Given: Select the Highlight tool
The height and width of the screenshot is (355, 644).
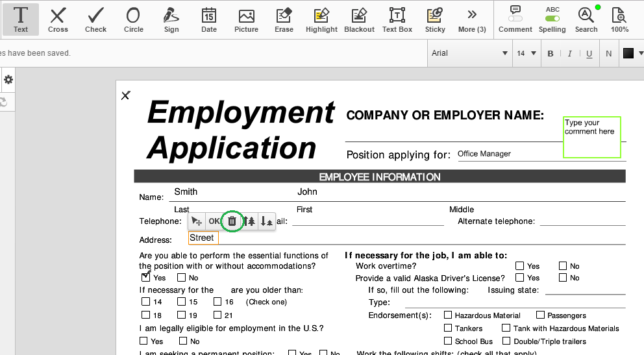Looking at the screenshot, I should pos(321,19).
